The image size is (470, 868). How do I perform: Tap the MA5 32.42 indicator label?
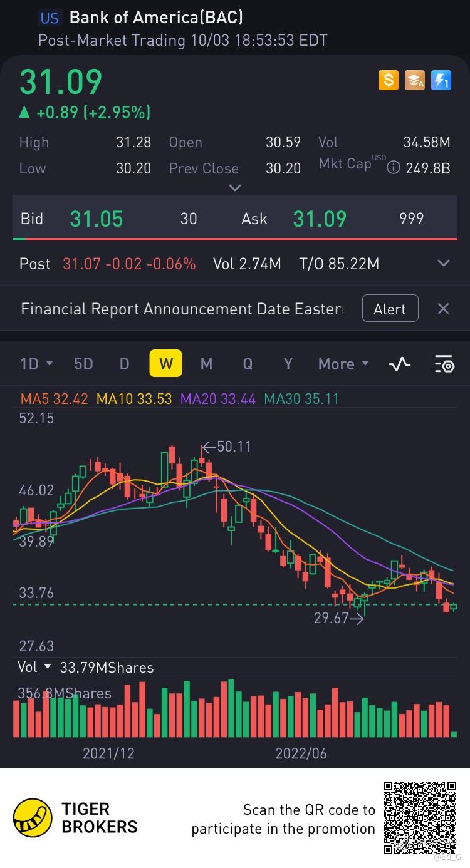(55, 399)
